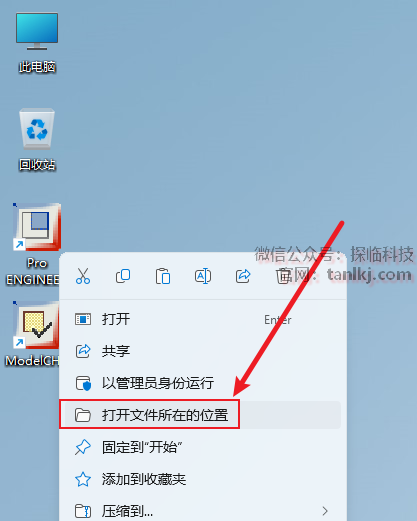Choose 压缩到... menu entry
417x521 pixels.
point(203,510)
